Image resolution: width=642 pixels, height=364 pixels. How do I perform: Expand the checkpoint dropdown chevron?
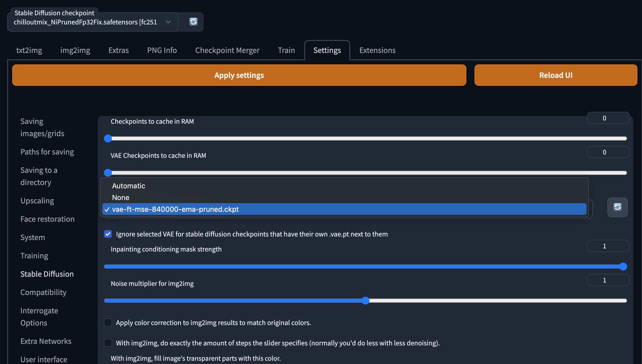(x=168, y=22)
